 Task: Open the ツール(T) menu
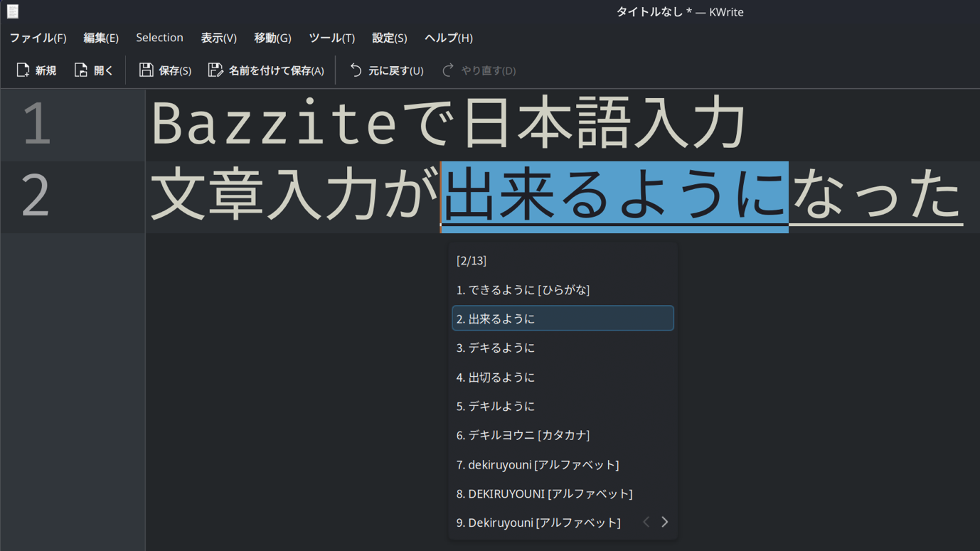331,38
